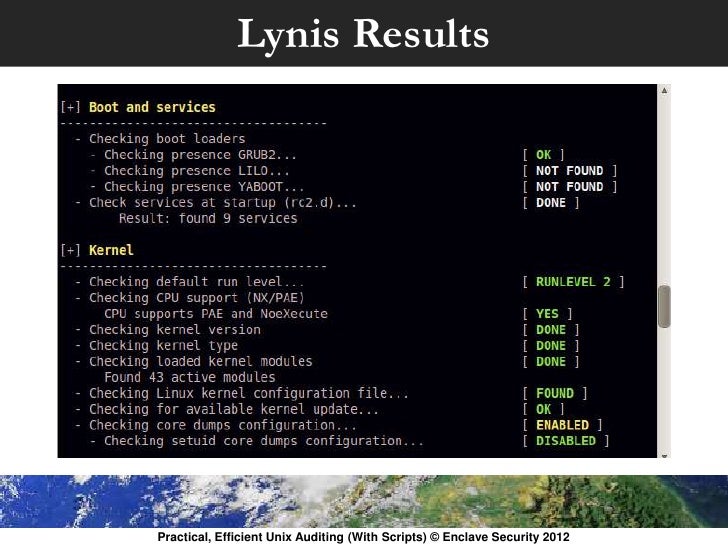Click Checking default run level line
The image size is (728, 546).
pyautogui.click(x=189, y=282)
